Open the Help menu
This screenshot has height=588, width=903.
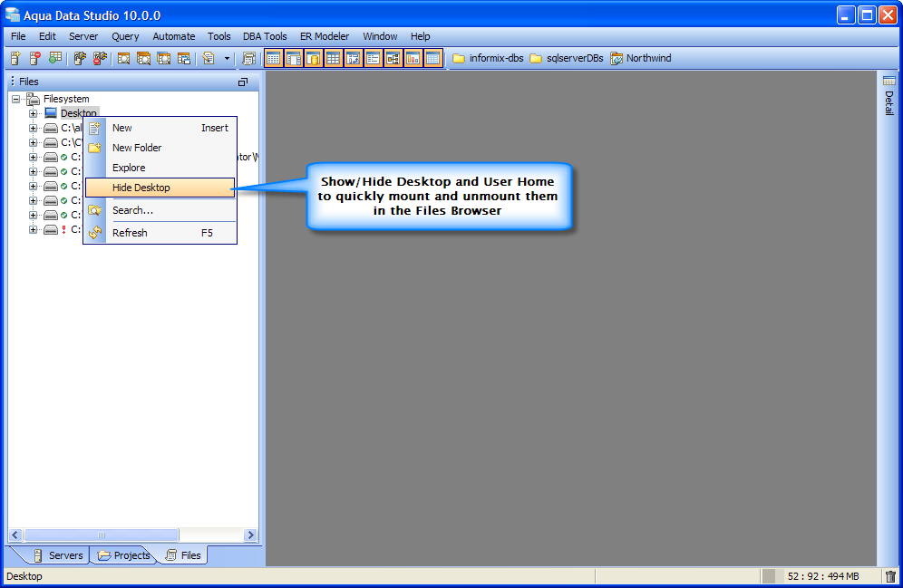tap(421, 36)
